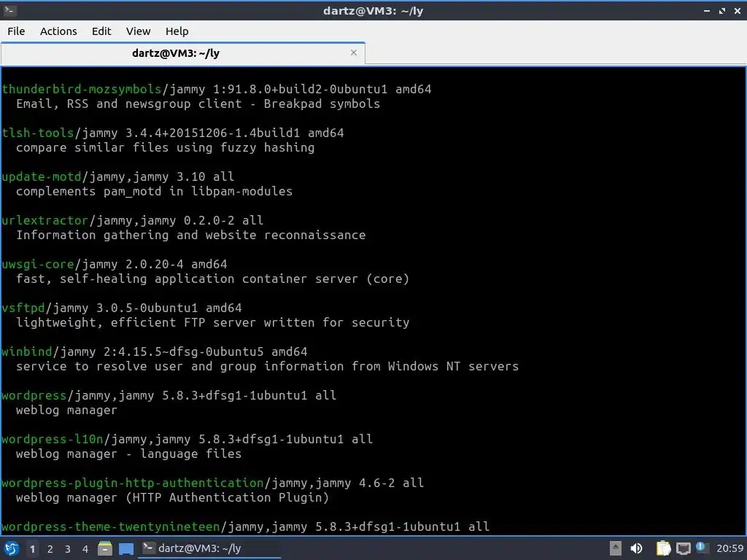Image resolution: width=747 pixels, height=560 pixels.
Task: Switch to workspace 4
Action: [85, 549]
